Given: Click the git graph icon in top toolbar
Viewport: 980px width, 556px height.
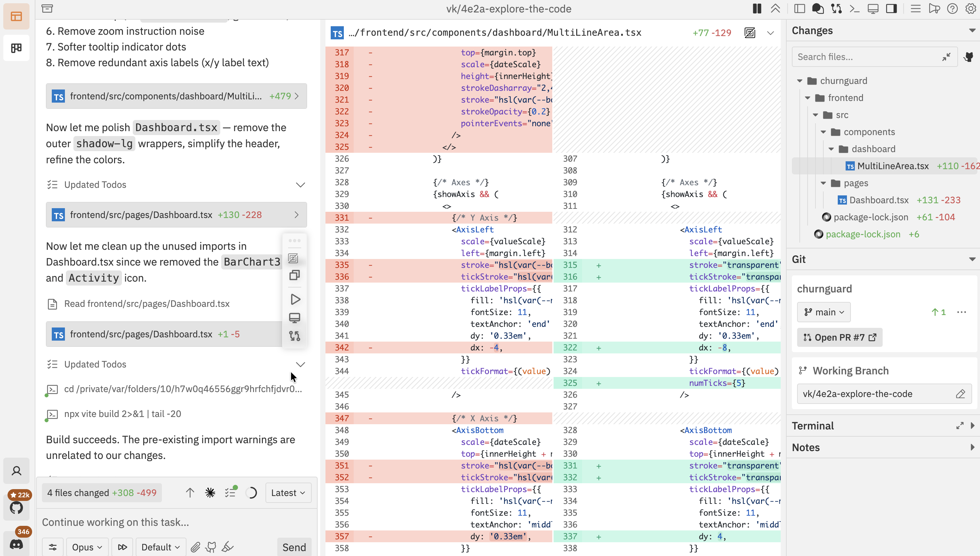Looking at the screenshot, I should pos(836,9).
